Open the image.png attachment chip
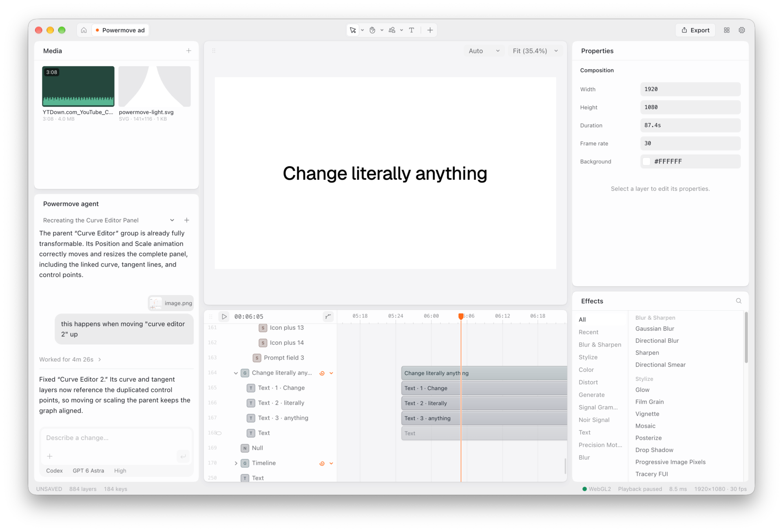 tap(170, 303)
